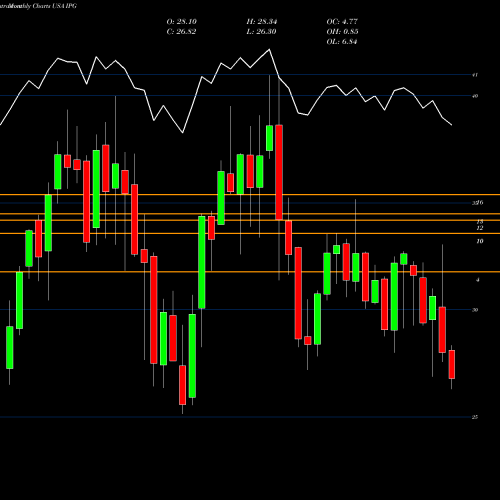Click the OH: 0.85 statistic

coord(342,32)
